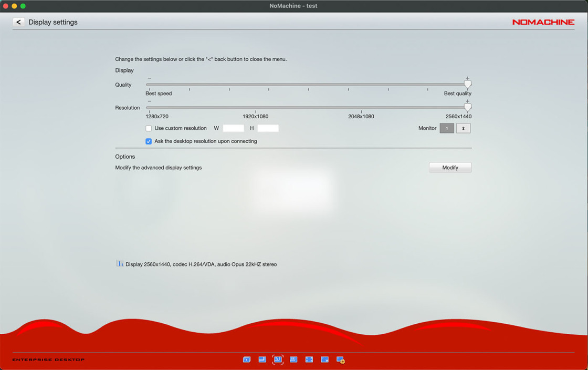Click the Modify button for advanced display settings
This screenshot has width=588, height=370.
[x=450, y=168]
